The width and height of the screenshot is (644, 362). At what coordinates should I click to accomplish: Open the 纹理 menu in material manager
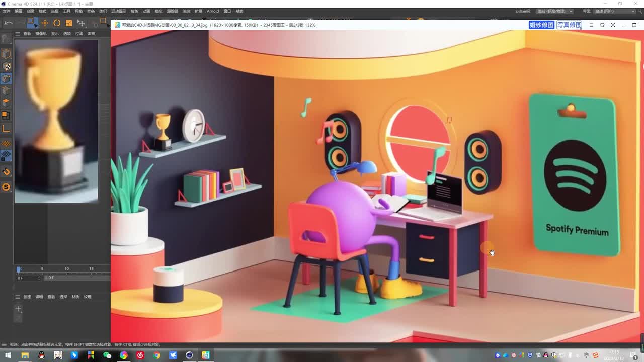(88, 297)
